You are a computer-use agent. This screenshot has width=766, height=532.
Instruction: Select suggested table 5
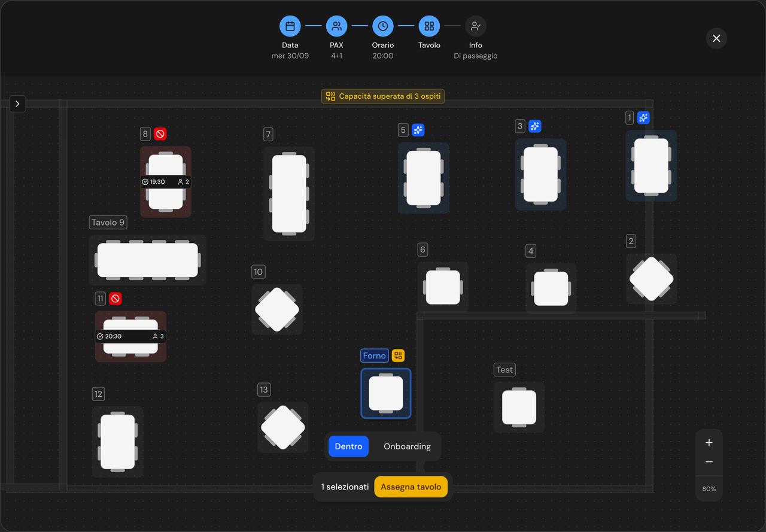424,178
